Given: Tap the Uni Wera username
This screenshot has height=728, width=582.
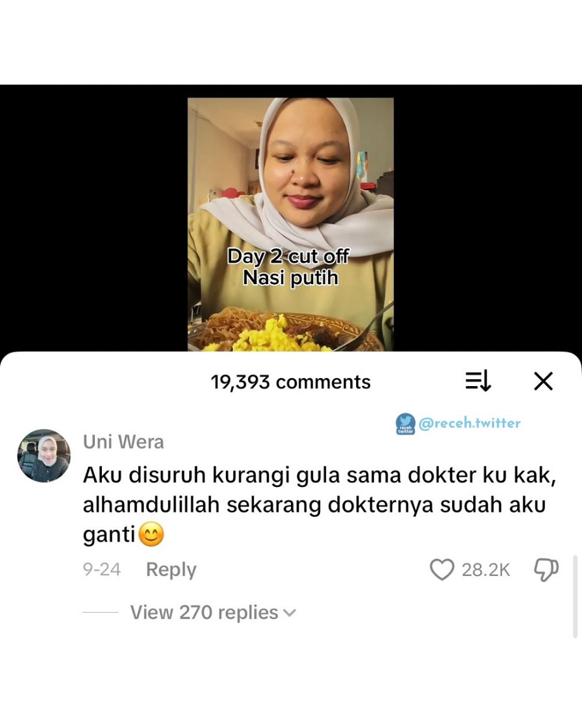Looking at the screenshot, I should pyautogui.click(x=123, y=442).
